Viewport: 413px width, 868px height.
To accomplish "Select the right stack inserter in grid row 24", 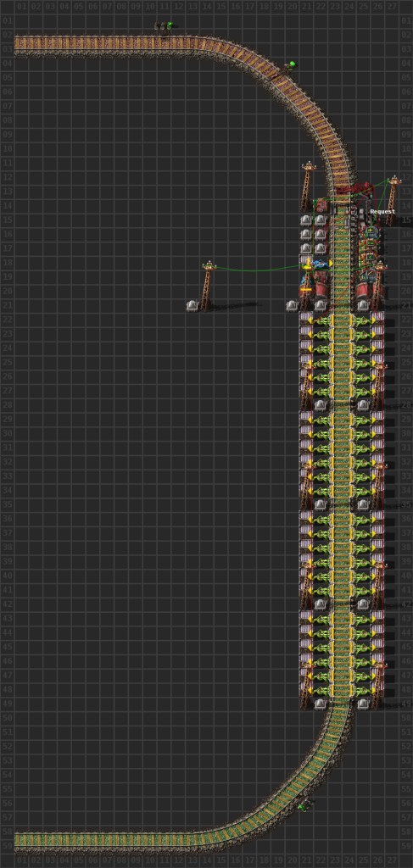I will pyautogui.click(x=363, y=348).
